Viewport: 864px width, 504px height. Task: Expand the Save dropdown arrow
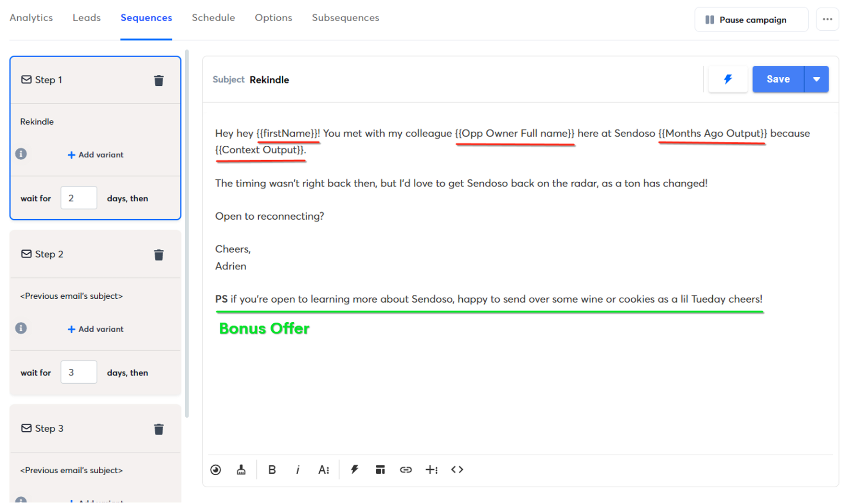tap(816, 79)
